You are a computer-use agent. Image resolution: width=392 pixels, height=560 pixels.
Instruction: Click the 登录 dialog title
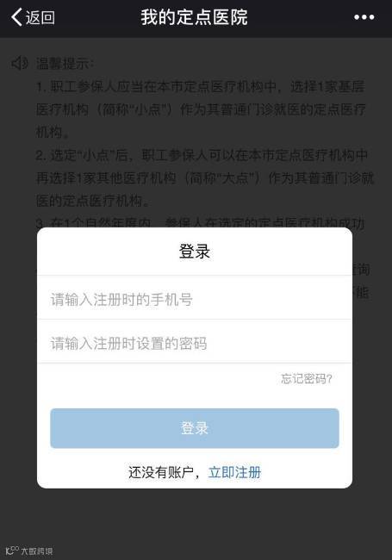click(195, 251)
